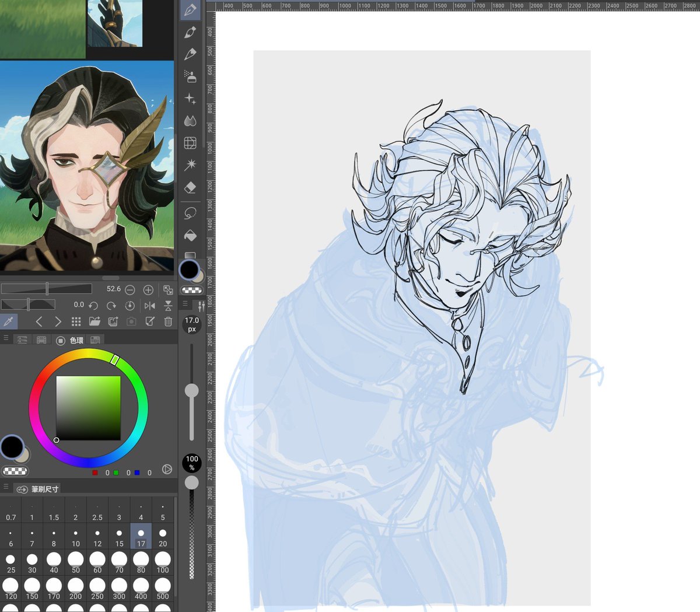This screenshot has height=612, width=700.
Task: Select the Fill bucket tool
Action: point(190,236)
